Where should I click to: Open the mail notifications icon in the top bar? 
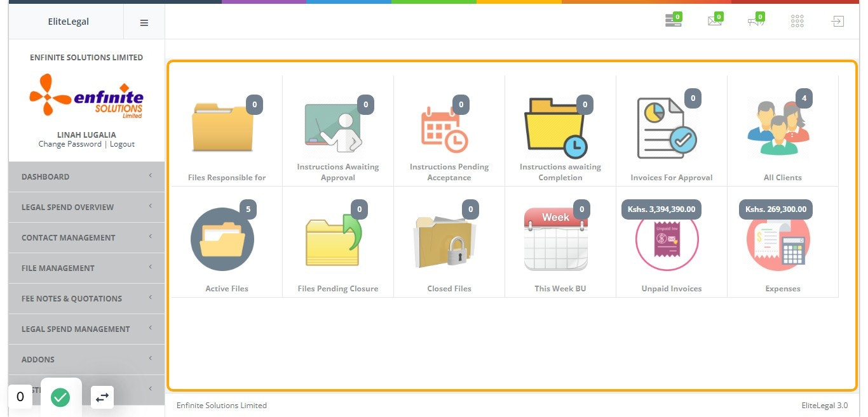713,20
